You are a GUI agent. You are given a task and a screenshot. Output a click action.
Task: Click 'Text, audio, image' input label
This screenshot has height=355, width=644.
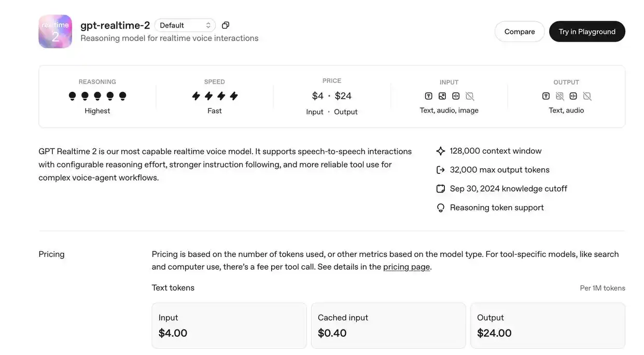pyautogui.click(x=449, y=111)
